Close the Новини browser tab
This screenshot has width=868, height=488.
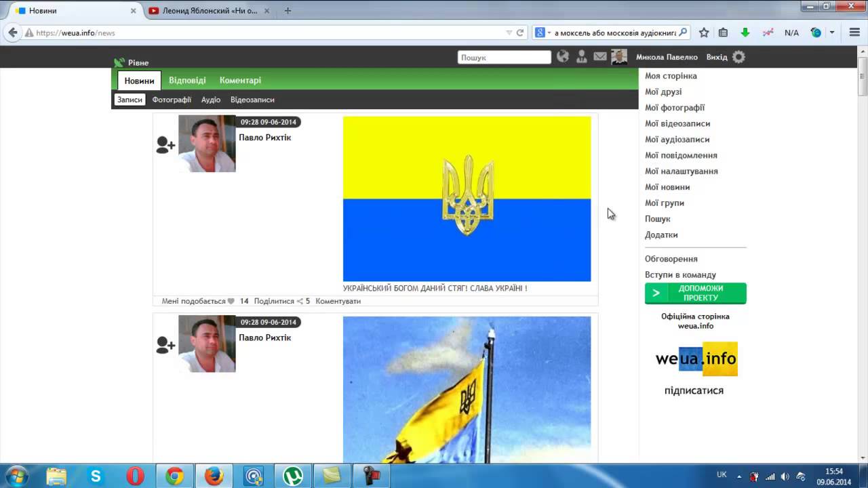(x=133, y=11)
